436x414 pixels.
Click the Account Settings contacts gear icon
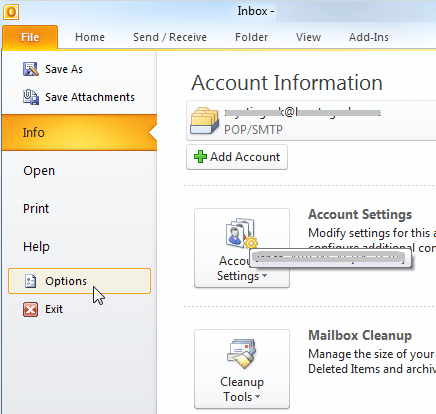(x=242, y=233)
